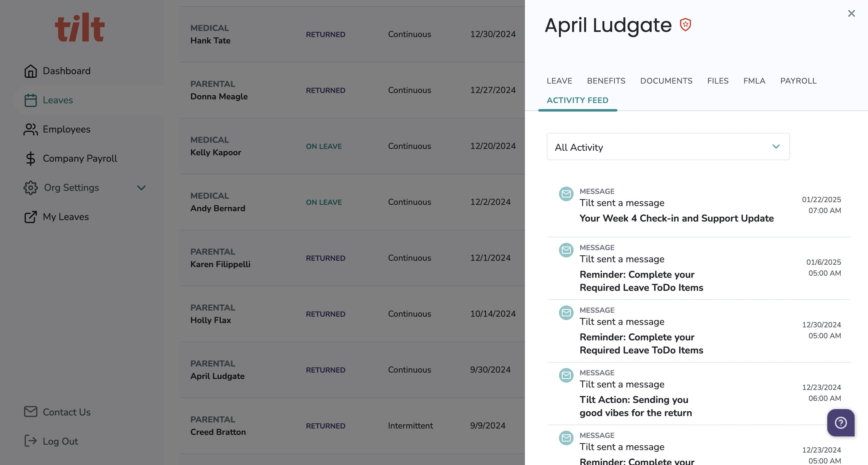Image resolution: width=868 pixels, height=465 pixels.
Task: Click the Leaves calendar icon
Action: (30, 100)
